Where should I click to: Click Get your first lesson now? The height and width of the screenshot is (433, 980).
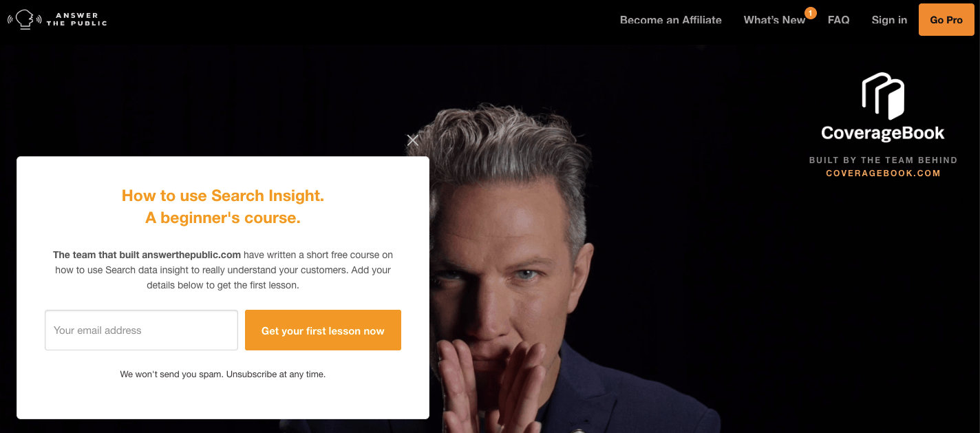(x=323, y=330)
